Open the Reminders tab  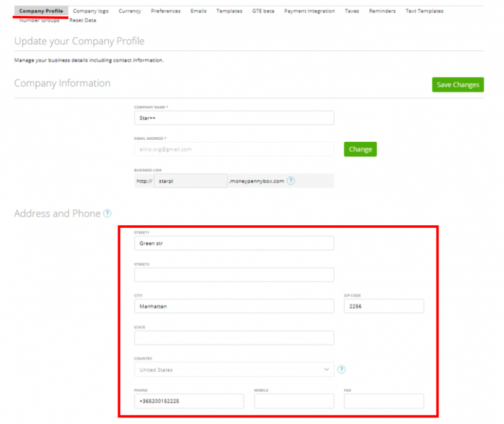point(382,11)
